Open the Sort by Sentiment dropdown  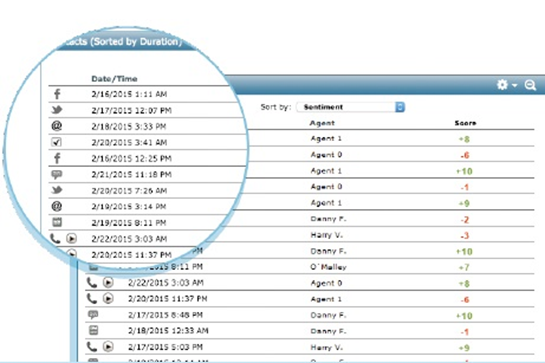(x=351, y=107)
